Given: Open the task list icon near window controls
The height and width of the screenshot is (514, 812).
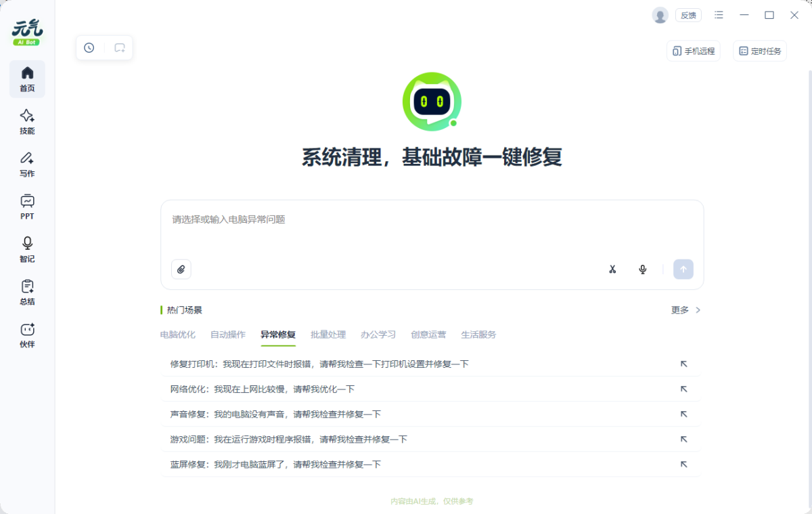Looking at the screenshot, I should [x=719, y=15].
